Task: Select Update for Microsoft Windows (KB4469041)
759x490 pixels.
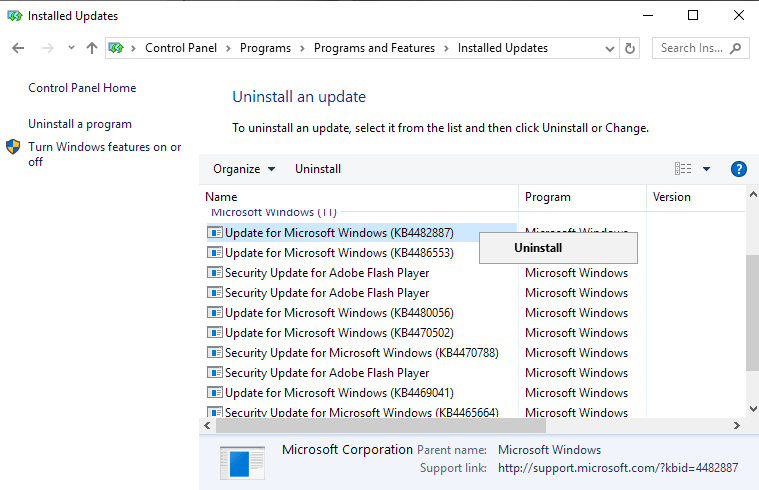Action: (x=339, y=393)
